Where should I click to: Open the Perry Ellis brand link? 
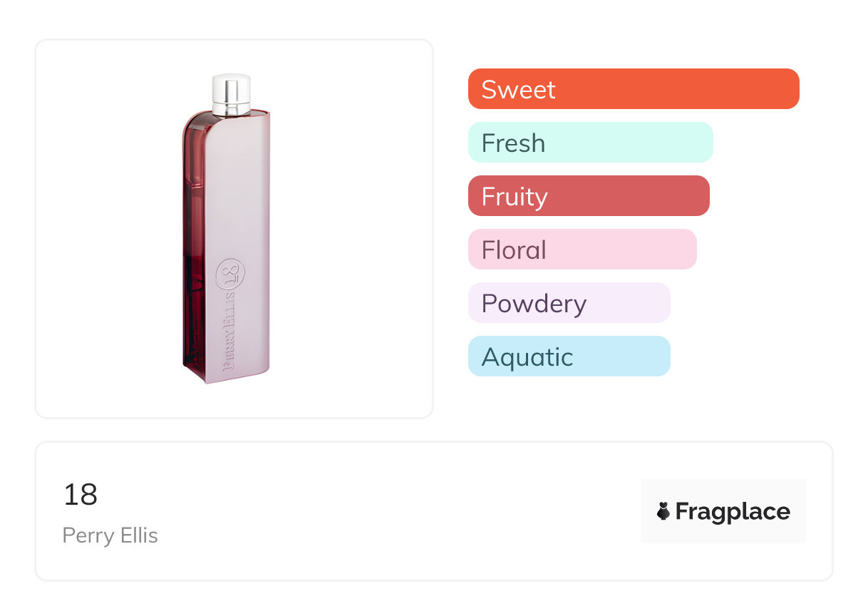(x=110, y=535)
